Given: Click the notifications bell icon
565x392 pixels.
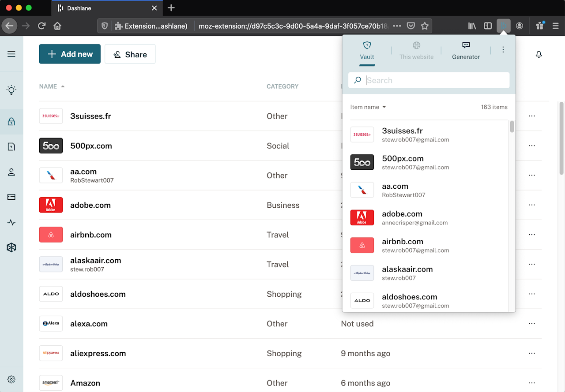Looking at the screenshot, I should point(539,54).
